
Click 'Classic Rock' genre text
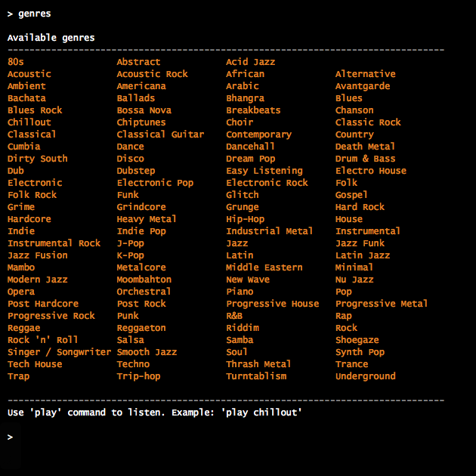[x=368, y=122]
